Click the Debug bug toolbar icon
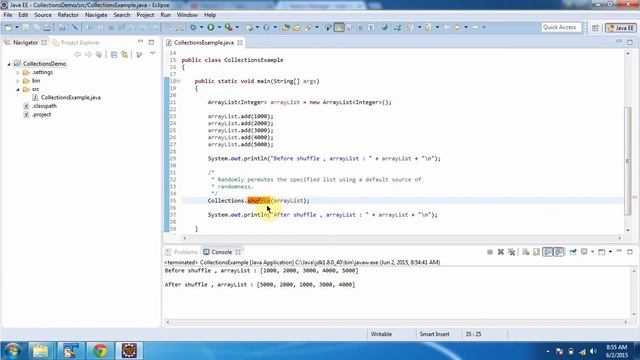 (193, 28)
